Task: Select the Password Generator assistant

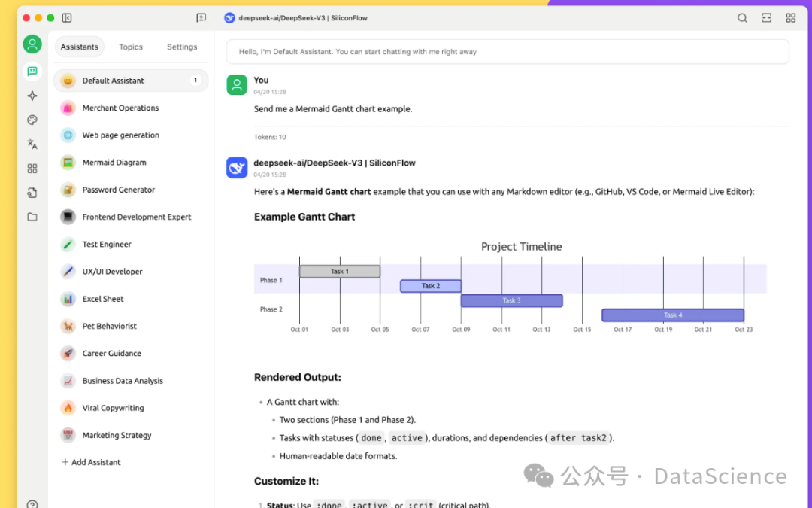Action: coord(131,190)
